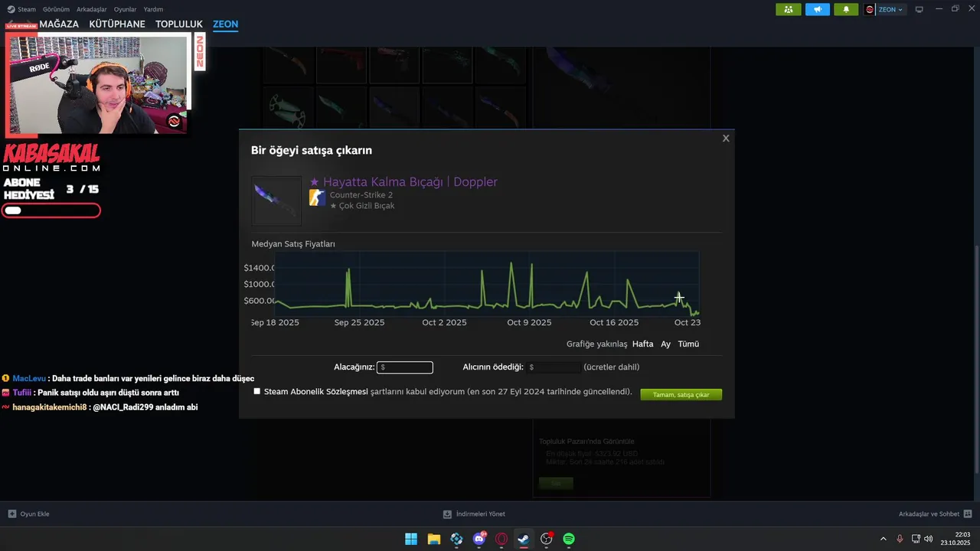Open the Discord taskbar icon
The image size is (980, 551).
[x=479, y=539]
